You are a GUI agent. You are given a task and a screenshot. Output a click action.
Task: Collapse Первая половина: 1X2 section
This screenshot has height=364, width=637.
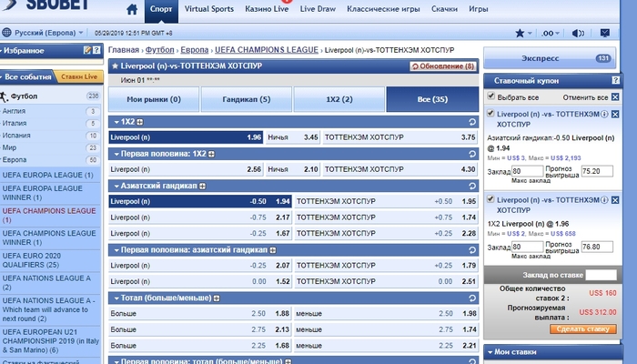pyautogui.click(x=116, y=154)
